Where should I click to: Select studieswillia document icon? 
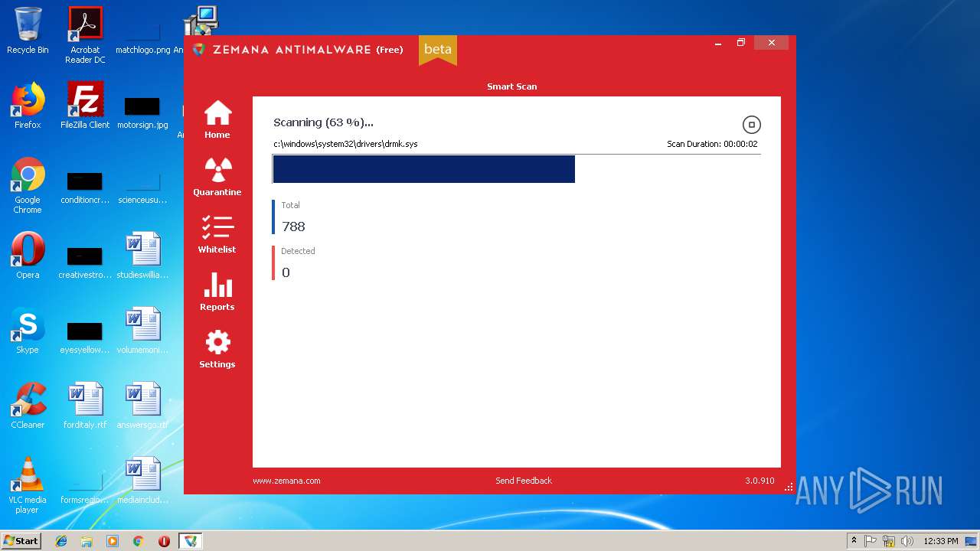(x=142, y=256)
